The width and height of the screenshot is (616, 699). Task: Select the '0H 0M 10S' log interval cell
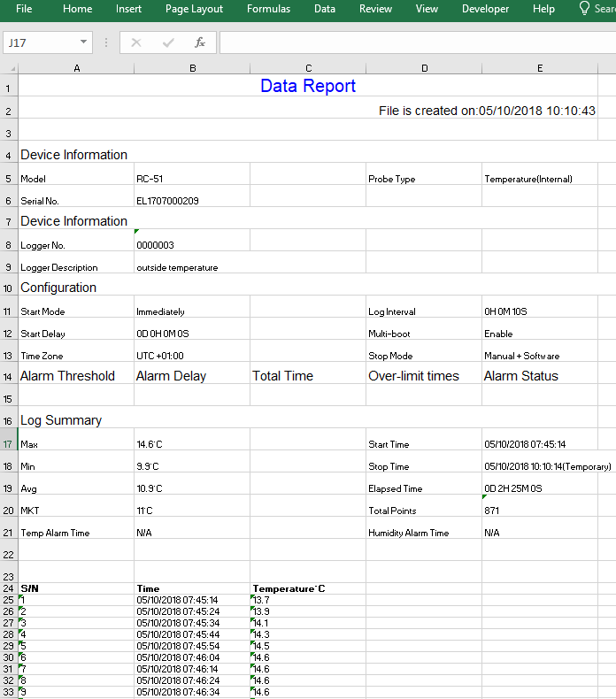click(x=540, y=307)
